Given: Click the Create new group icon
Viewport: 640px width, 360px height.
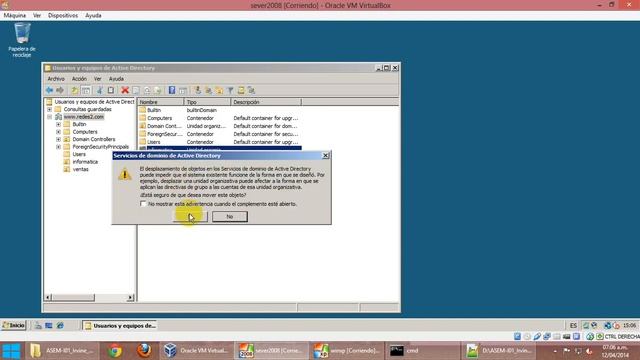Looking at the screenshot, I should pos(209,90).
